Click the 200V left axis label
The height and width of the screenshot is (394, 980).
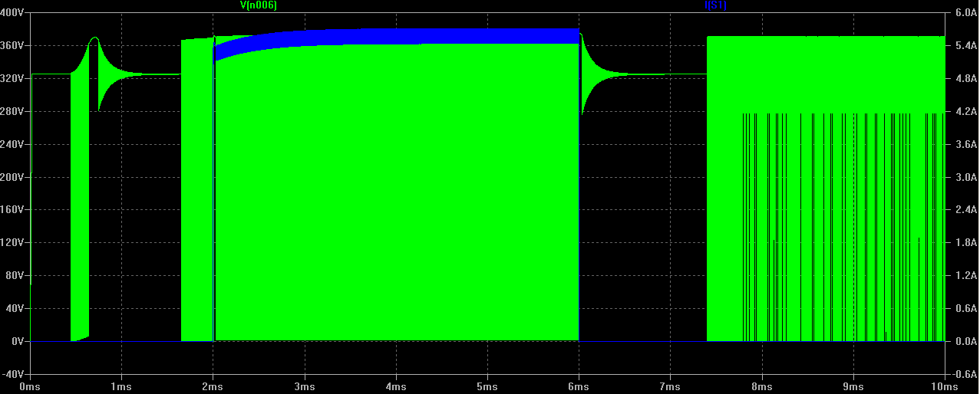coord(13,177)
